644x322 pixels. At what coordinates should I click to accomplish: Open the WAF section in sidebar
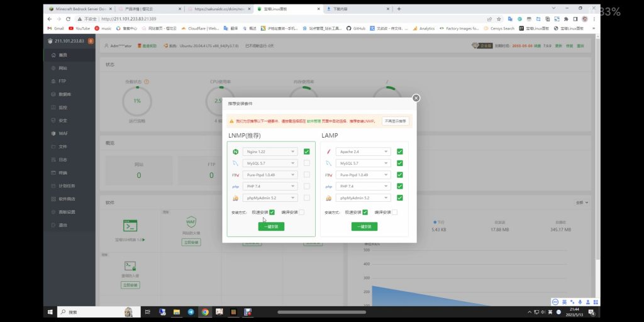[62, 133]
